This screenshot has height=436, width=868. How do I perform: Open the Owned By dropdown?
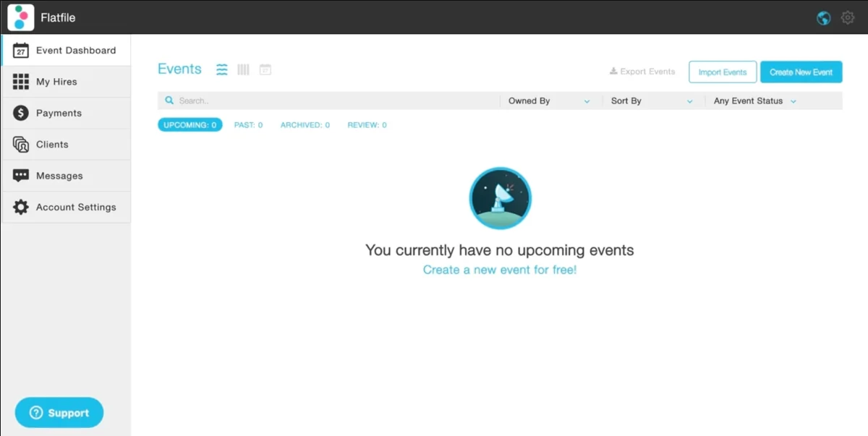(x=550, y=101)
